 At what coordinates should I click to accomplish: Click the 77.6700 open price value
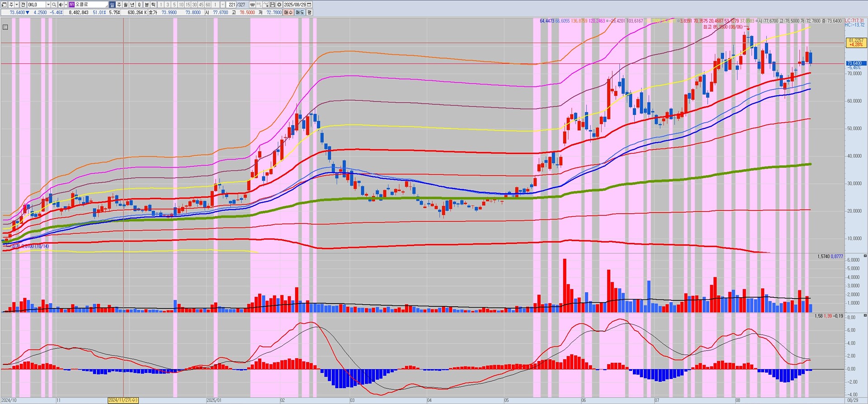221,13
